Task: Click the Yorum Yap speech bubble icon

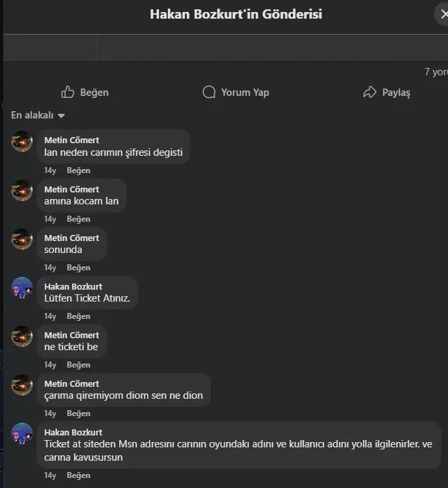Action: [209, 93]
